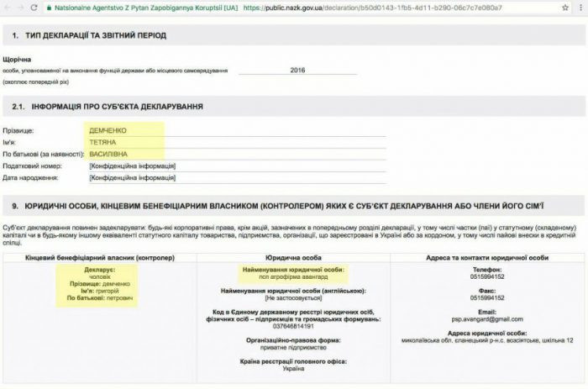Click the browser back arrow
Screen dimensions: 588x389
point(7,8)
